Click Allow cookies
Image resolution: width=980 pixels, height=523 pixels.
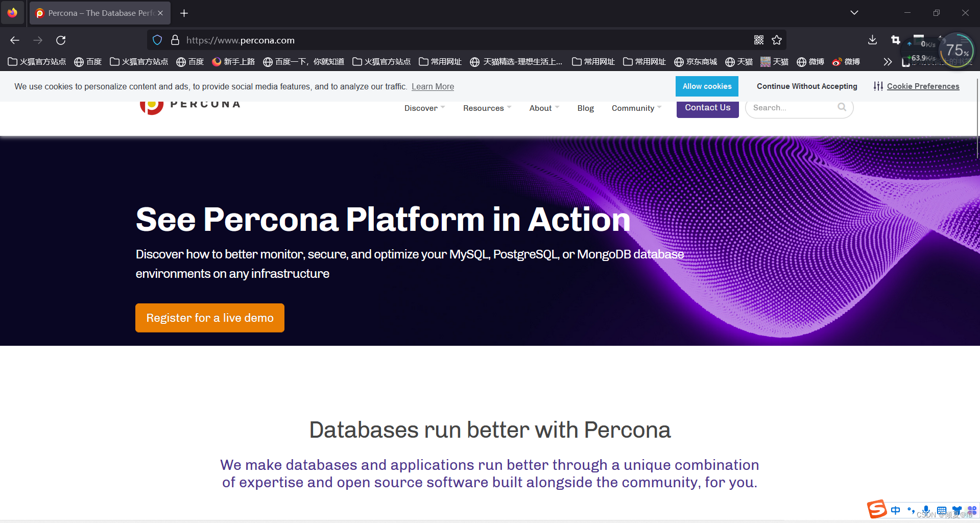coord(707,86)
